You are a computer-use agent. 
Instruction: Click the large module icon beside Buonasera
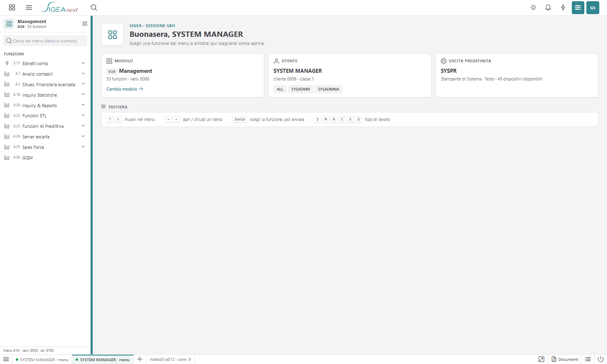pyautogui.click(x=112, y=35)
